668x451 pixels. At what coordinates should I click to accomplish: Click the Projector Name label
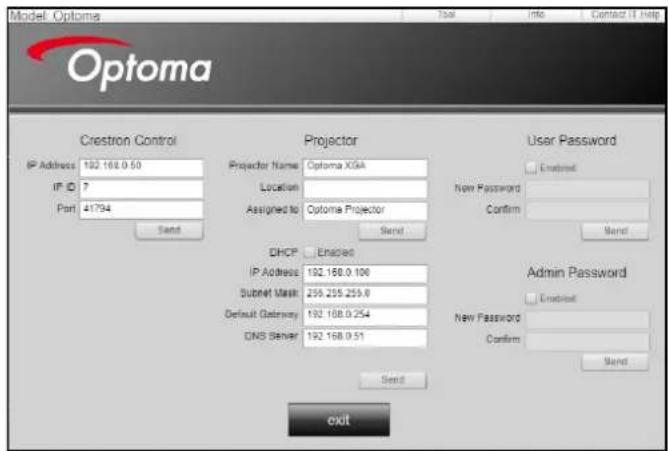263,166
